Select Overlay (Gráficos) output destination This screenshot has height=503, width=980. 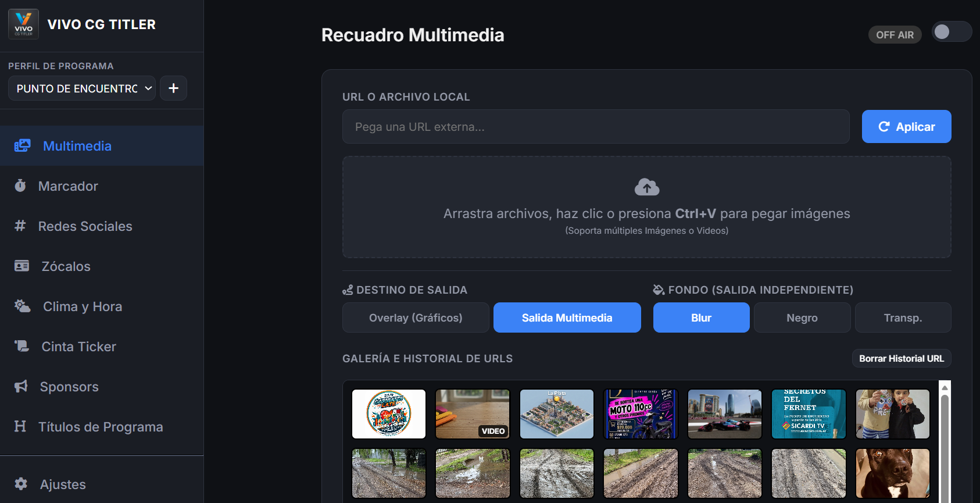pyautogui.click(x=416, y=318)
